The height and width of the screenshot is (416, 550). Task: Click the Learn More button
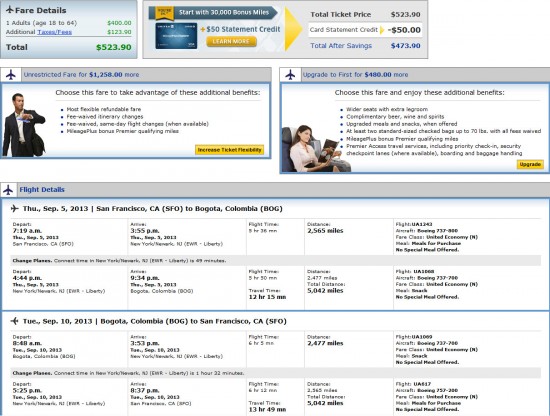[x=231, y=41]
